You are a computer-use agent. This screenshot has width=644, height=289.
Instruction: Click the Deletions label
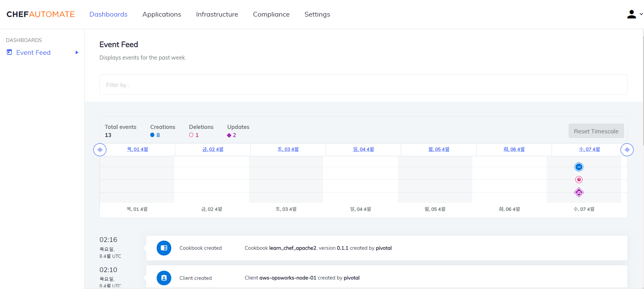click(201, 127)
